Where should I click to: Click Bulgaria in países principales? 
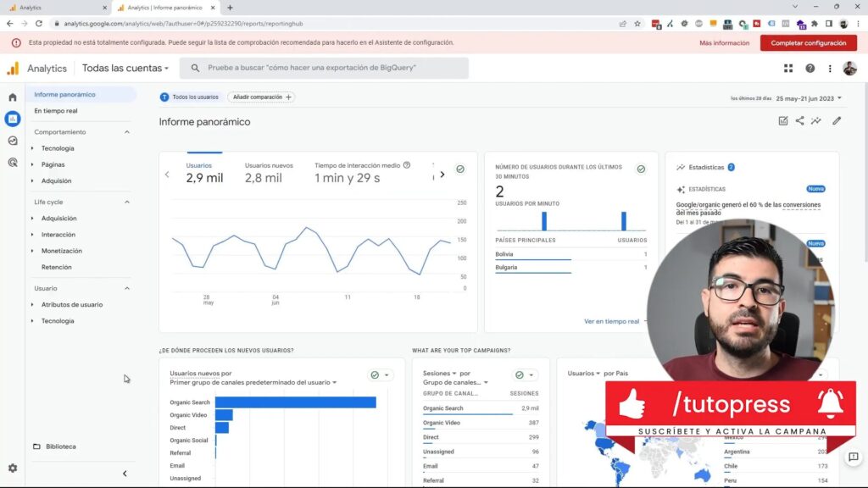(x=506, y=267)
